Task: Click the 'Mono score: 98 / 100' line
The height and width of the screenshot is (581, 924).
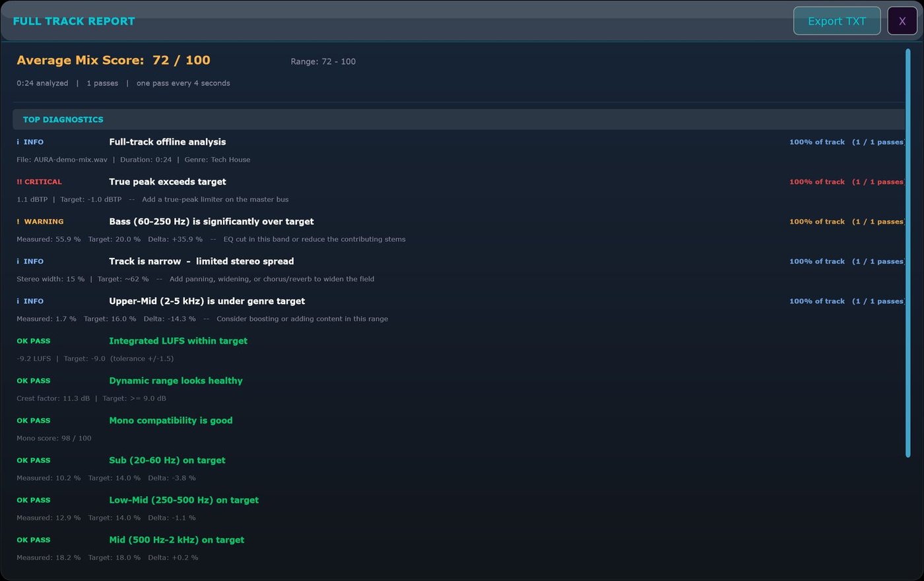Action: point(54,438)
